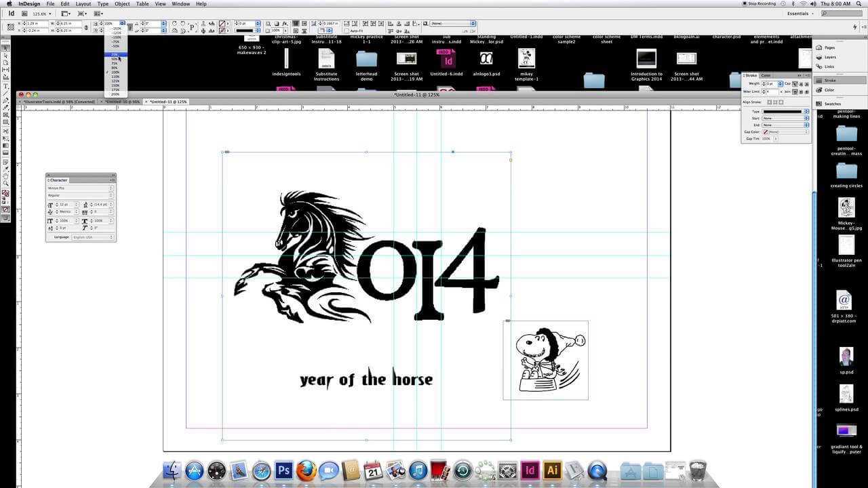The width and height of the screenshot is (868, 488).
Task: Select the Zoom magnifier tool
Action: [6, 183]
